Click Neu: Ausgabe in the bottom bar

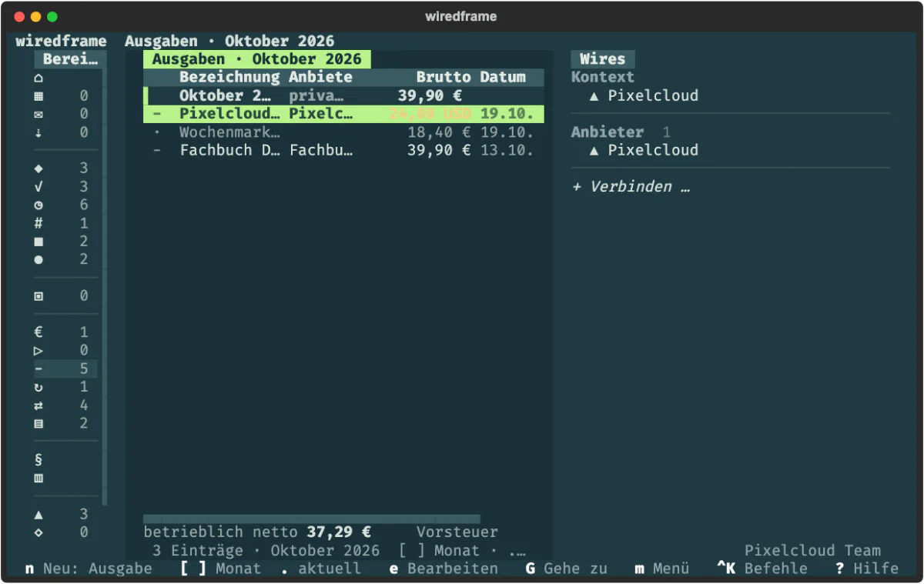pyautogui.click(x=89, y=569)
